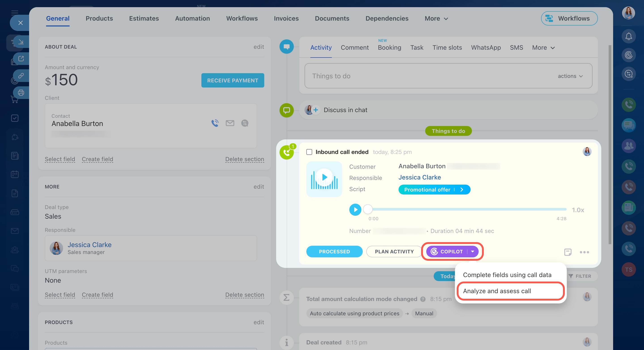Click the copy link icon in side panel
The width and height of the screenshot is (644, 350).
(x=21, y=75)
